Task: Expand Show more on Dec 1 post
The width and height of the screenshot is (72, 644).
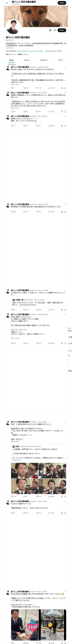Action: (15, 108)
